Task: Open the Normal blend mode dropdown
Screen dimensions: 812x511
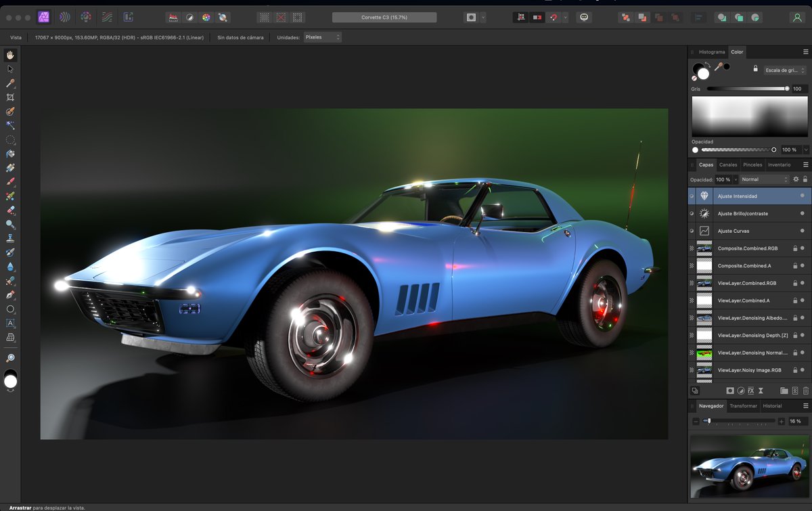Action: pyautogui.click(x=765, y=179)
